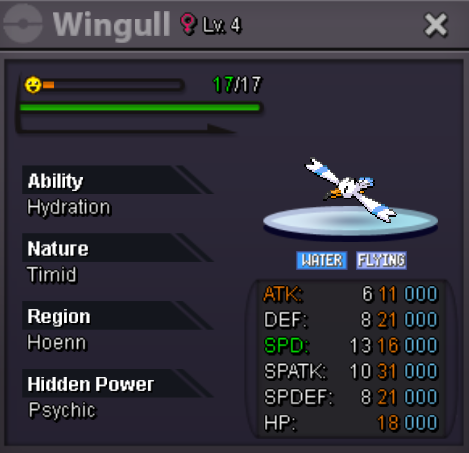Click the green HP bar
Screen dimensions: 469x453
[140, 107]
